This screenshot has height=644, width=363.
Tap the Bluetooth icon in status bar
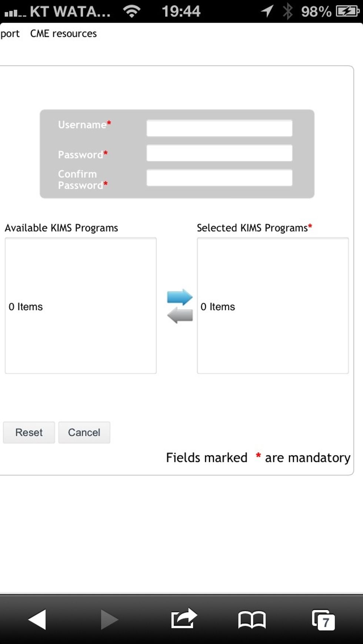pyautogui.click(x=288, y=11)
